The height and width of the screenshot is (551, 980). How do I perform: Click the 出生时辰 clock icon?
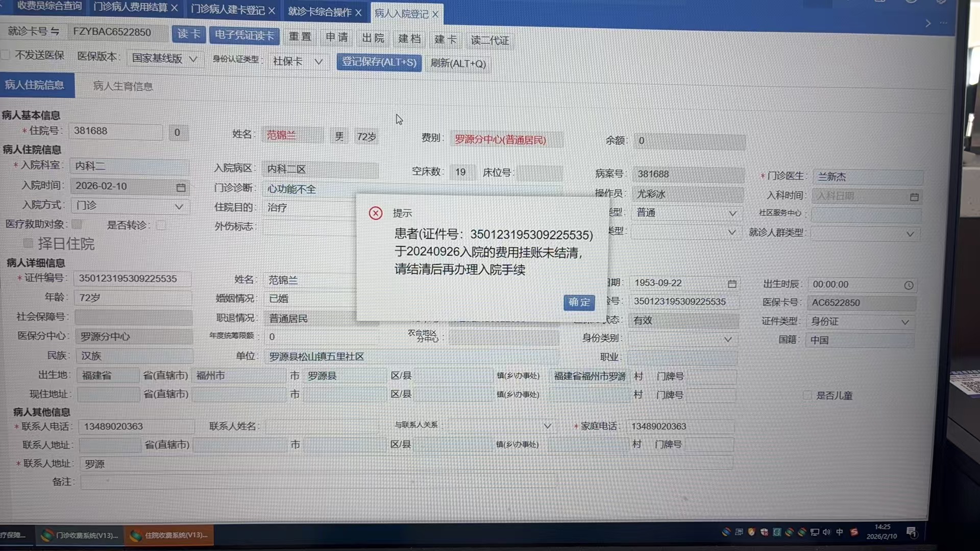pyautogui.click(x=909, y=285)
